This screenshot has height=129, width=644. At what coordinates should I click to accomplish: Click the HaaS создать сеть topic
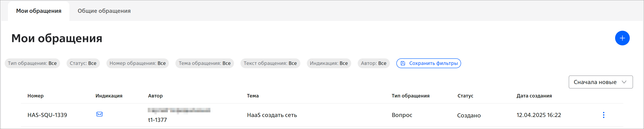272,115
